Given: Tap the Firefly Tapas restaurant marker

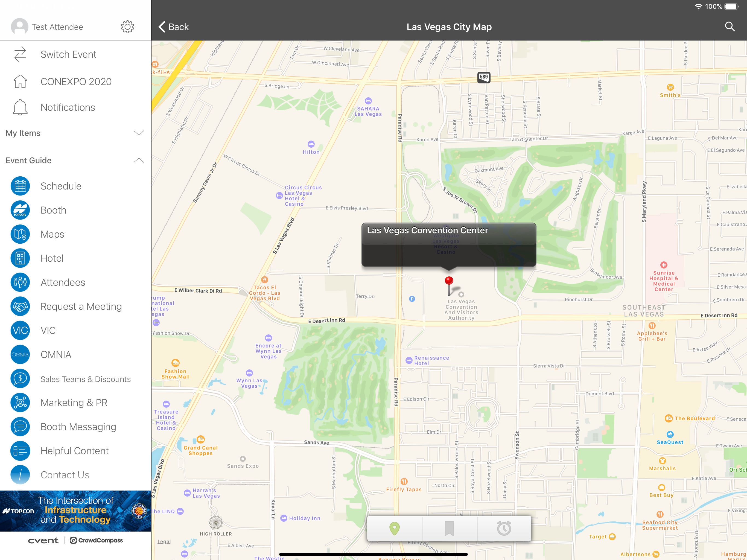Looking at the screenshot, I should [404, 481].
